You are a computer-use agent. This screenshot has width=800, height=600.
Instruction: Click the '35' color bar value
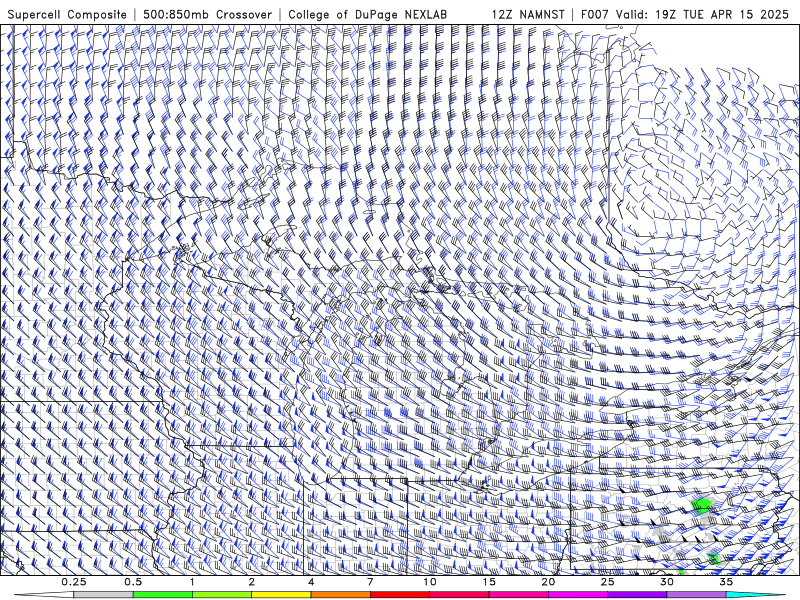(x=726, y=582)
